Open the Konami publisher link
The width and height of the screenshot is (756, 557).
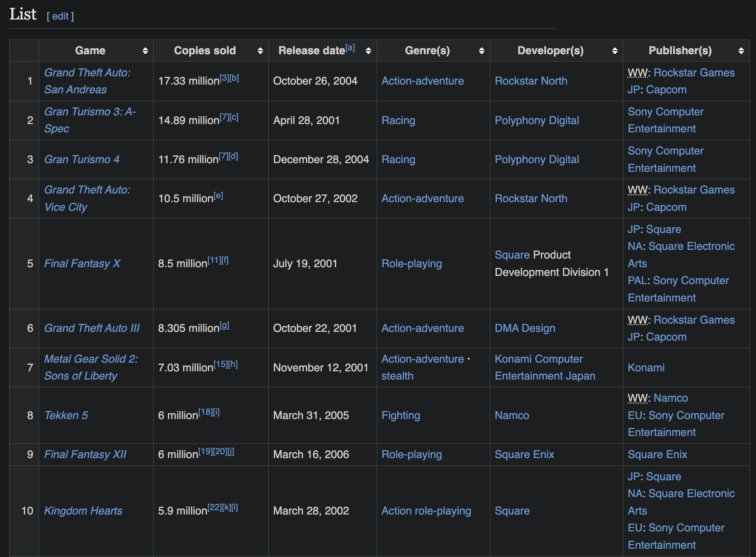(646, 367)
